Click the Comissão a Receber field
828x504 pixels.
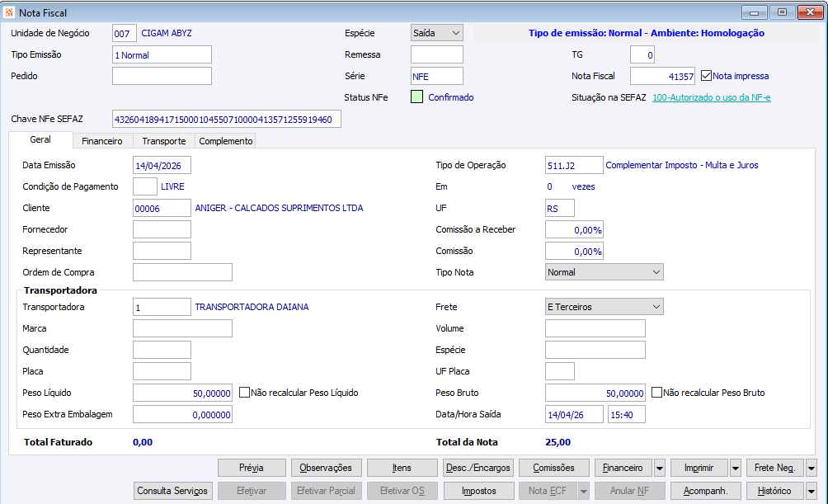pos(574,229)
